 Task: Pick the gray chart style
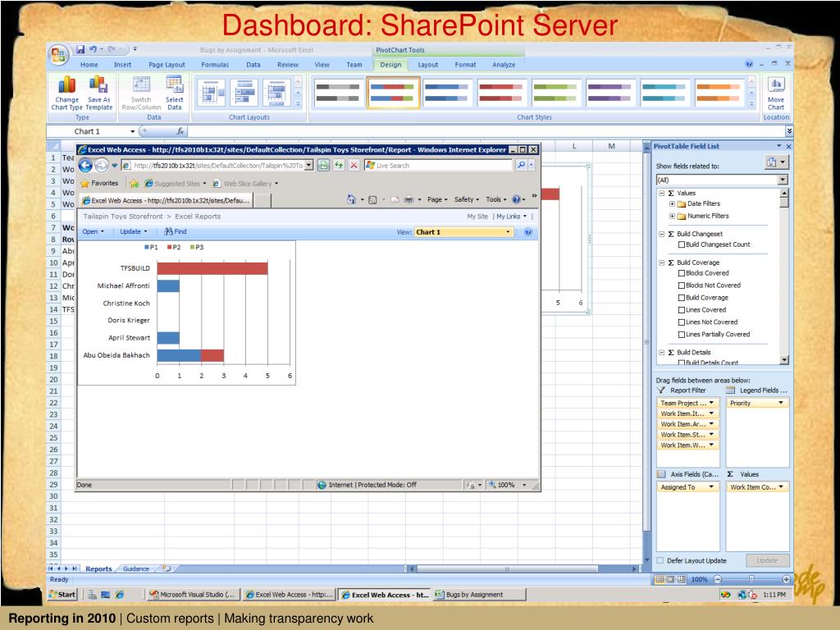[337, 93]
